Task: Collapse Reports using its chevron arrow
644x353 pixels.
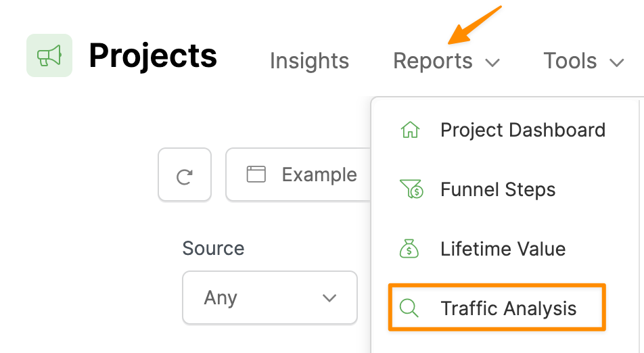Action: [x=492, y=63]
